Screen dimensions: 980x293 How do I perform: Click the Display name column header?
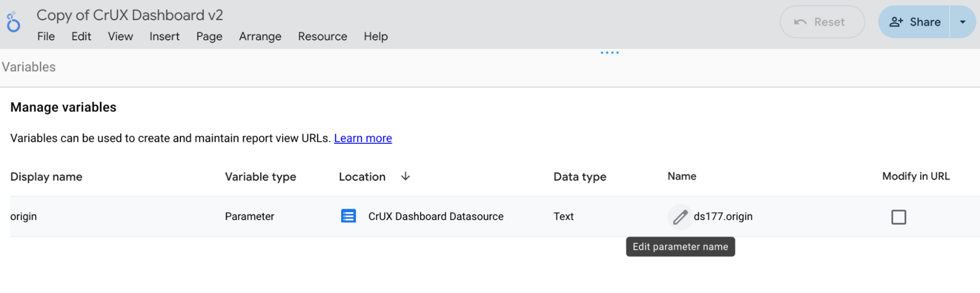[46, 177]
